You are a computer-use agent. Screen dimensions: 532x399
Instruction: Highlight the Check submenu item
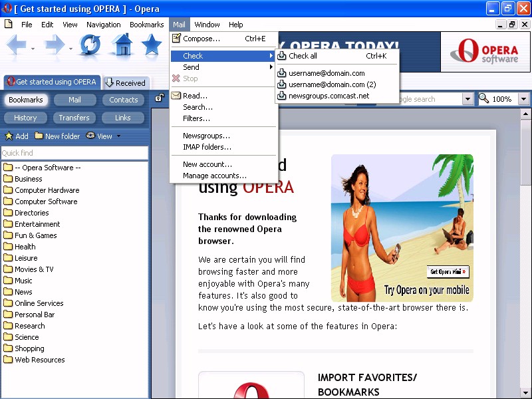click(224, 56)
